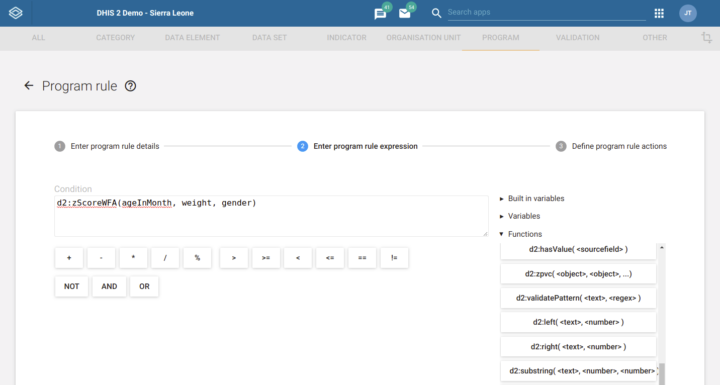Insert the plus operator
720x385 pixels.
click(69, 258)
